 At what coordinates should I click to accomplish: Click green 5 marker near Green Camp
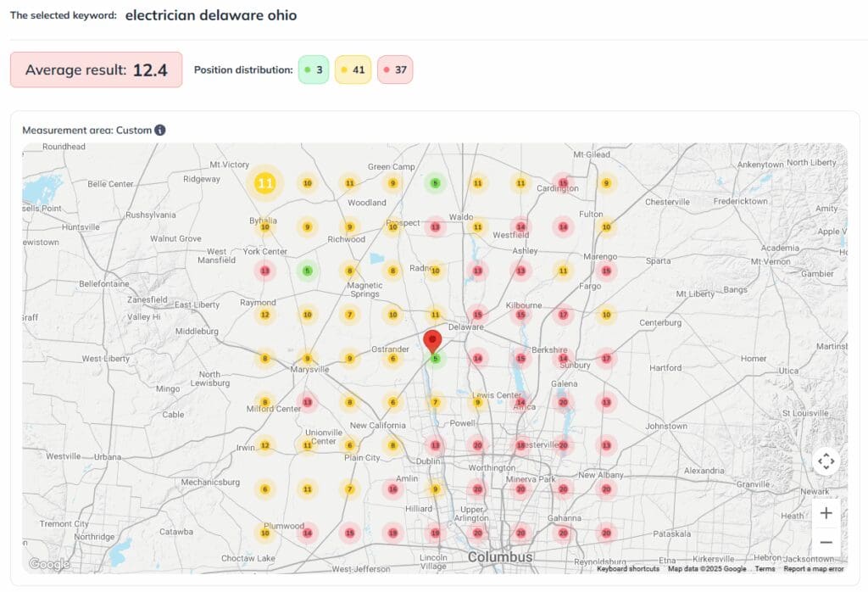coord(435,182)
